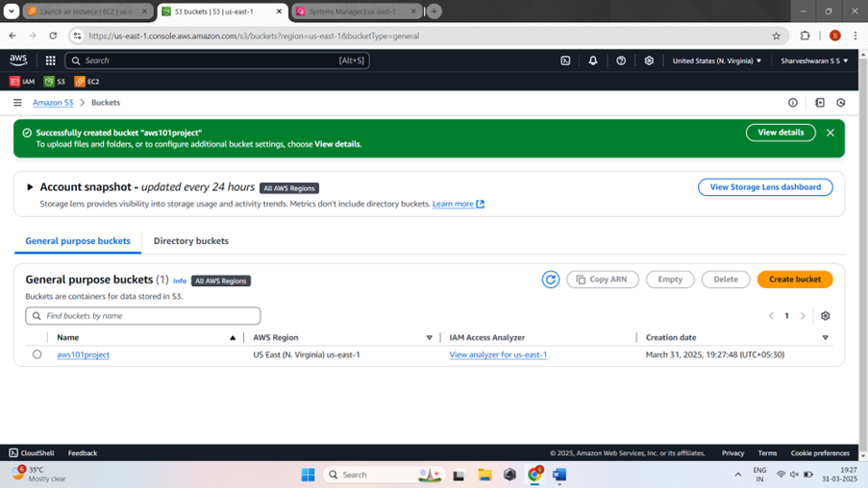Click the Delete bucket button
The width and height of the screenshot is (868, 488).
tap(726, 280)
